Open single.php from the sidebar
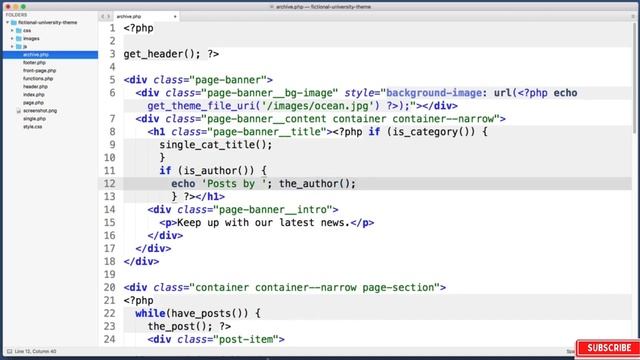 tap(34, 119)
